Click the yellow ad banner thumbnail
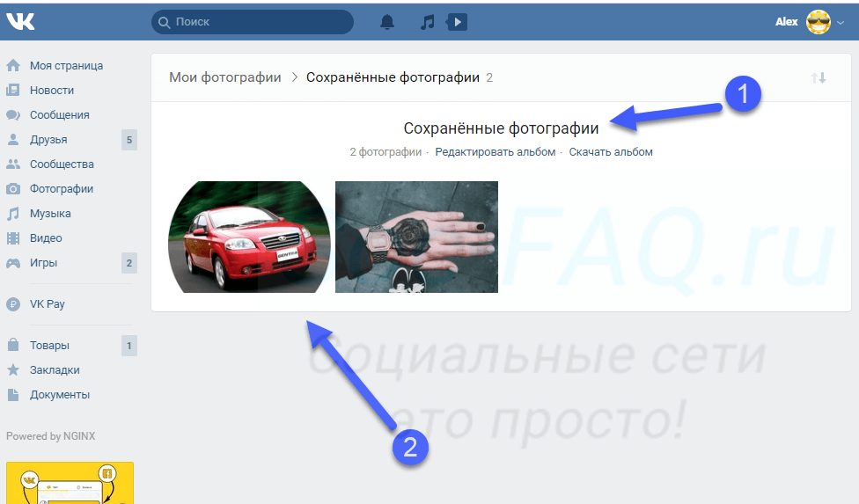The image size is (859, 504). pos(70,483)
